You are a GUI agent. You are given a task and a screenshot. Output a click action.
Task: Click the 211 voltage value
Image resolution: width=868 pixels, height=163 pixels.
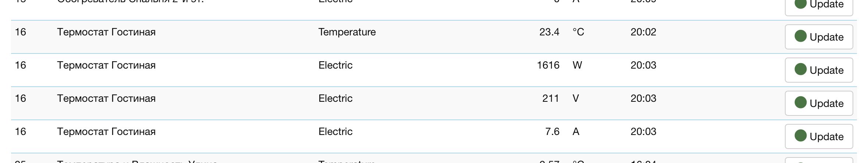pos(551,98)
